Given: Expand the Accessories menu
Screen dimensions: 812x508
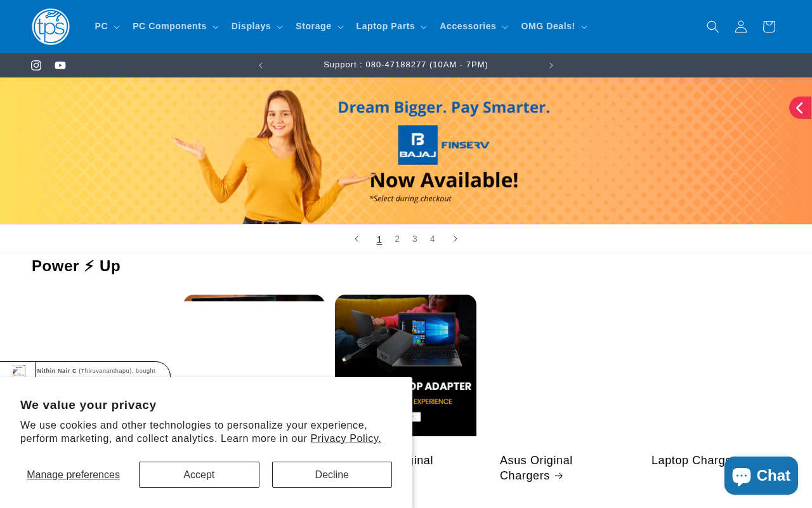Looking at the screenshot, I should pyautogui.click(x=474, y=27).
